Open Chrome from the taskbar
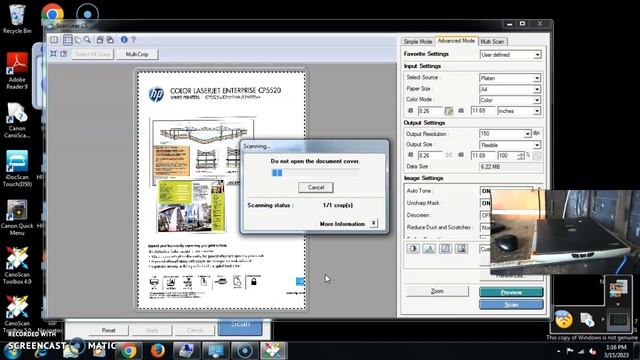The height and width of the screenshot is (360, 640). [128, 351]
